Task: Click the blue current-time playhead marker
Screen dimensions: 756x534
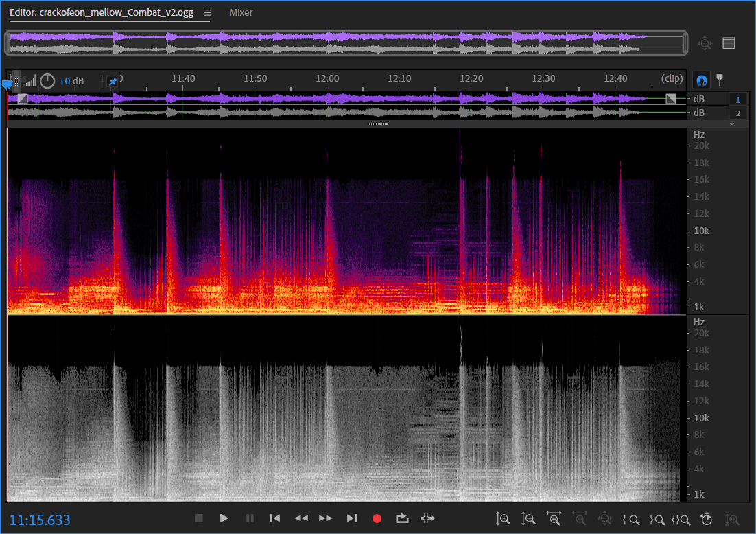Action: (x=7, y=85)
